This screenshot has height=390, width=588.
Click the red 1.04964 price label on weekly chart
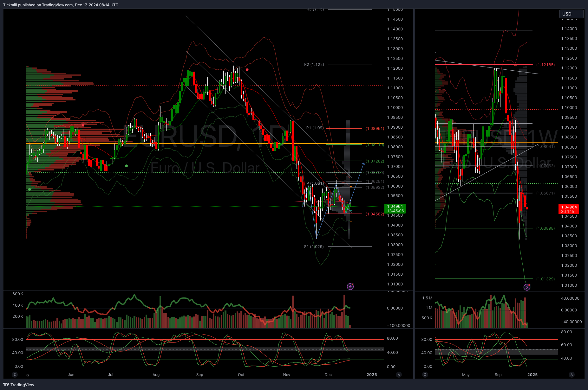point(569,209)
